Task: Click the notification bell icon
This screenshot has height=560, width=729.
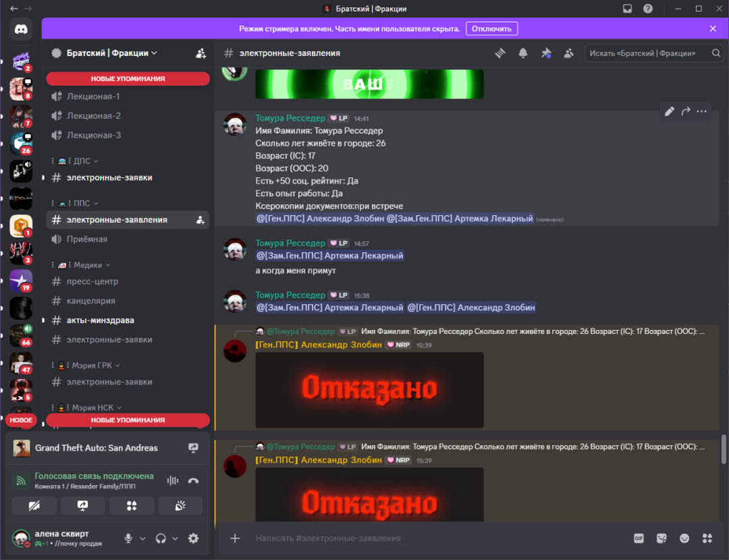Action: tap(523, 53)
